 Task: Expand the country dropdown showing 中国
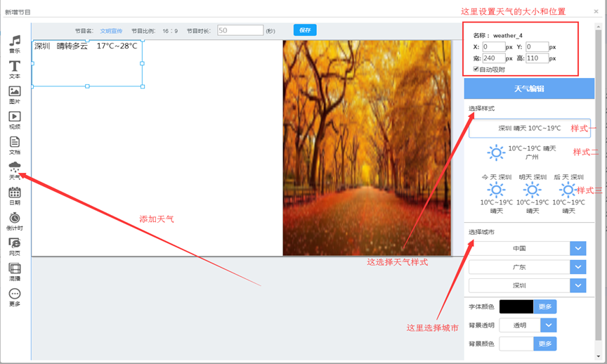pos(577,249)
